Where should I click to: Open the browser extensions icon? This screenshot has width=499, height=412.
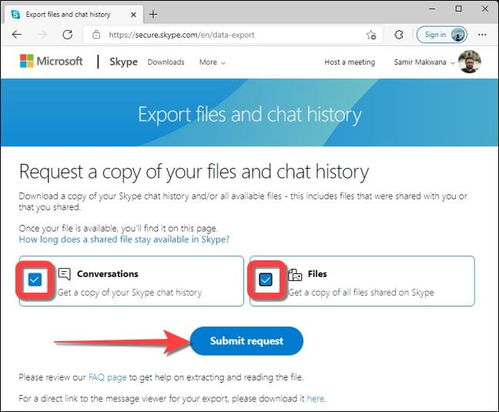pos(399,35)
